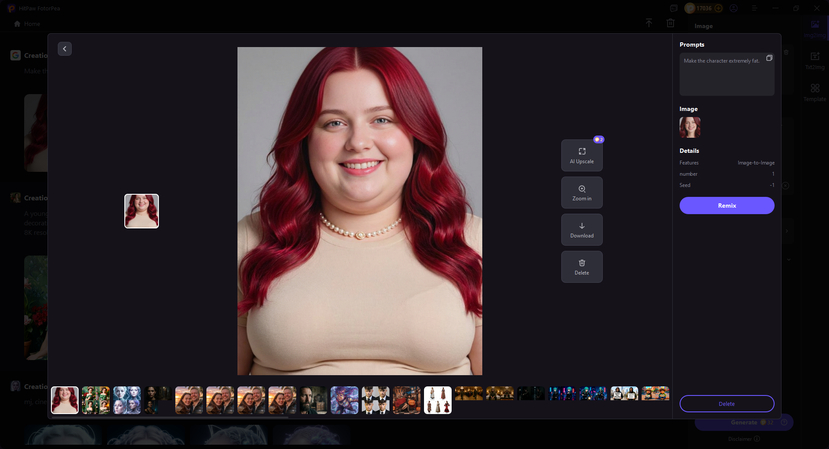The image size is (829, 449).
Task: Download the generated image
Action: 581,229
